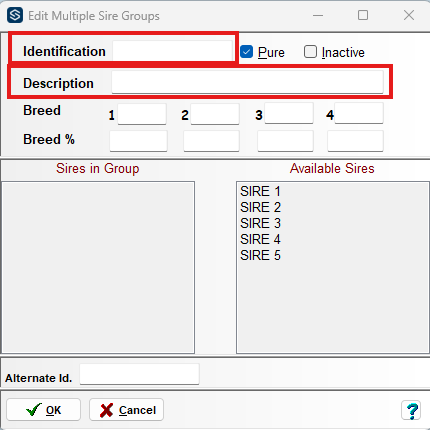Click the Breed 3 input box

[289, 113]
